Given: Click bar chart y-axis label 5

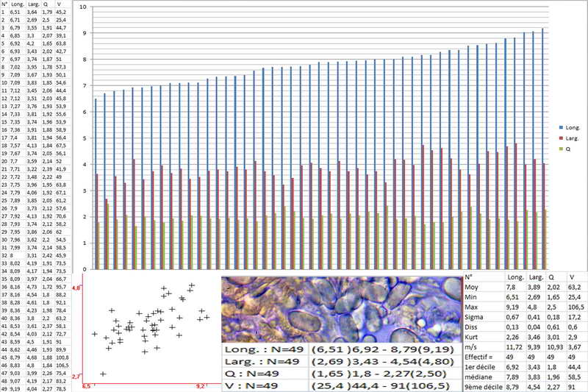Looking at the screenshot, I should (85, 138).
